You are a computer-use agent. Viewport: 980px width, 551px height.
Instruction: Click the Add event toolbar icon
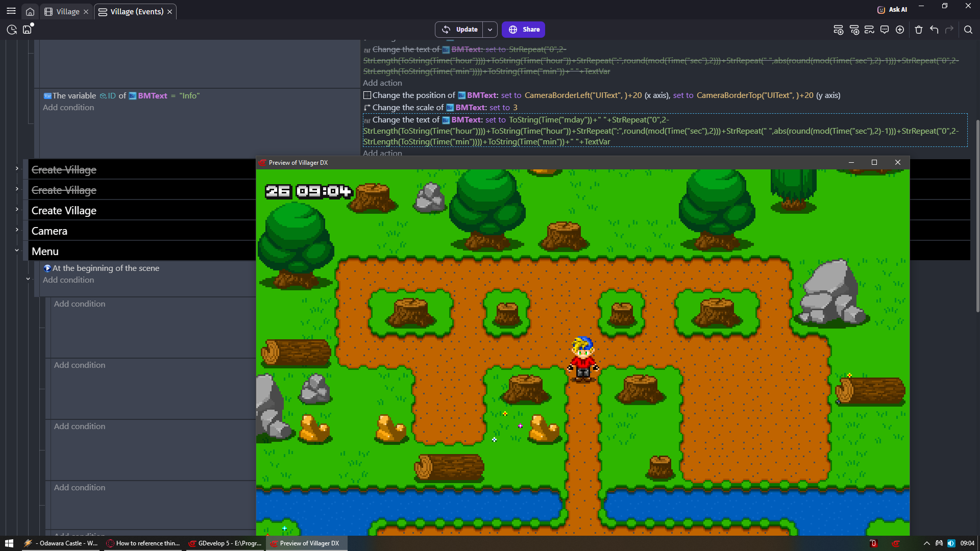point(838,30)
